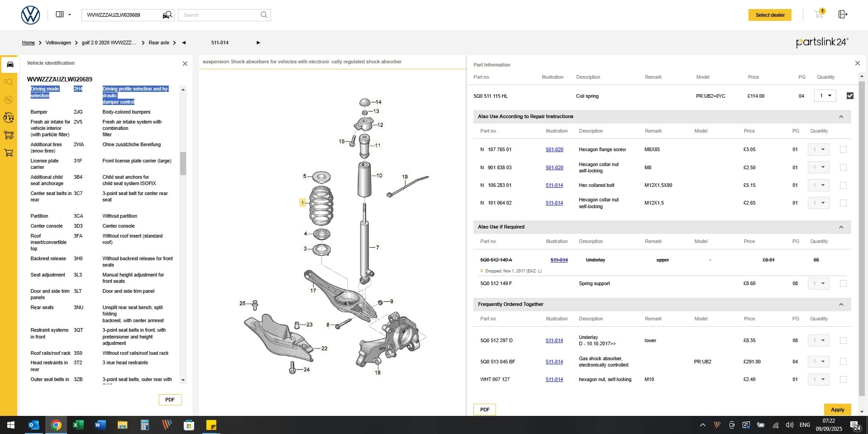
Task: Check the N 901 838 03 collar nut checkbox
Action: 843,167
